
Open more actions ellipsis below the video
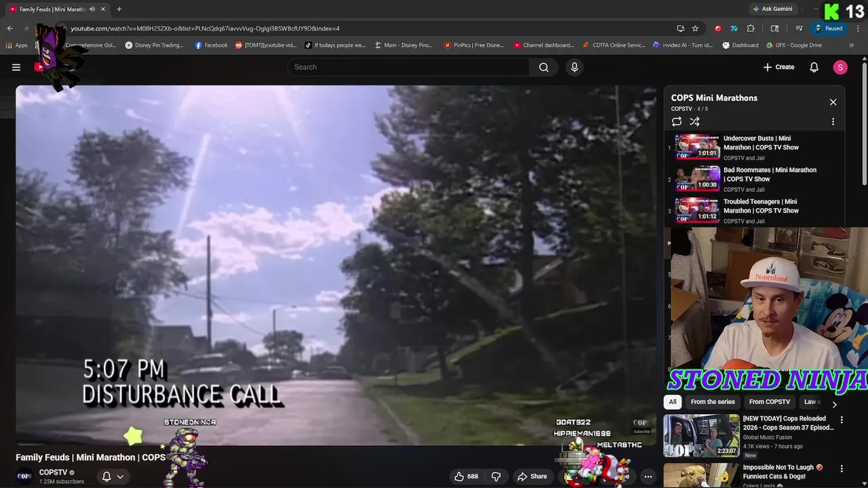click(648, 476)
